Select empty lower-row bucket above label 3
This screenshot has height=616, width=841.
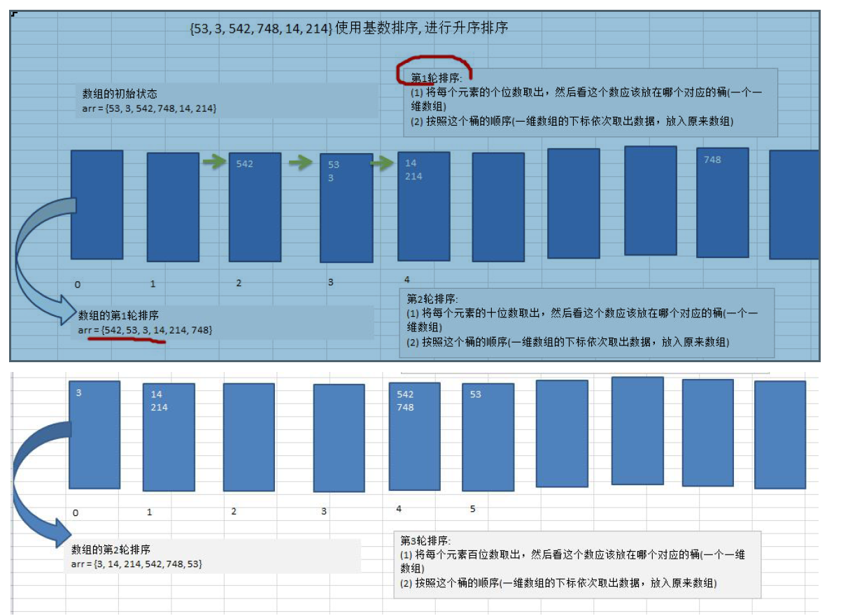(339, 438)
